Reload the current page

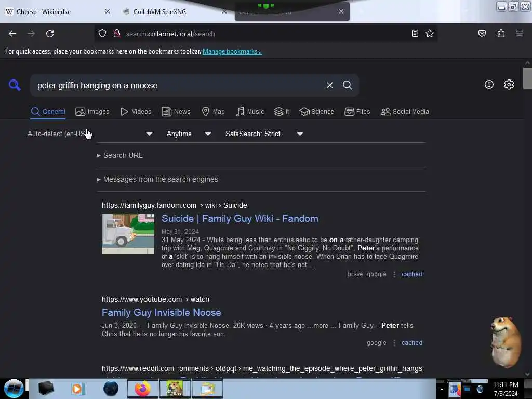[50, 34]
